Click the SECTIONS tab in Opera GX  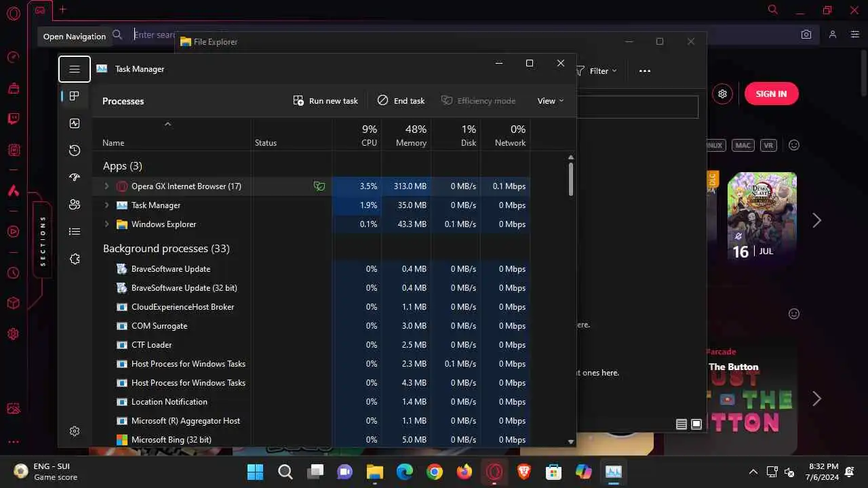click(43, 241)
